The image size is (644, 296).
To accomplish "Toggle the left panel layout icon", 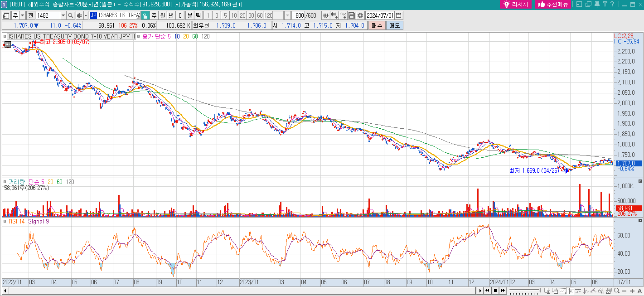I will point(6,15).
